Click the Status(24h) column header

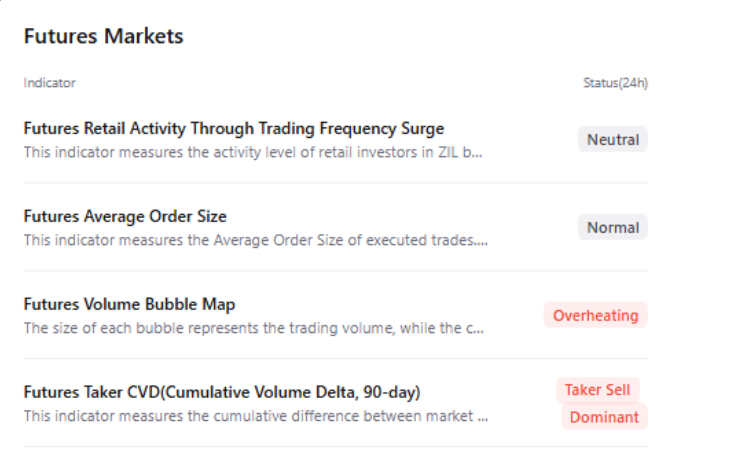[615, 83]
